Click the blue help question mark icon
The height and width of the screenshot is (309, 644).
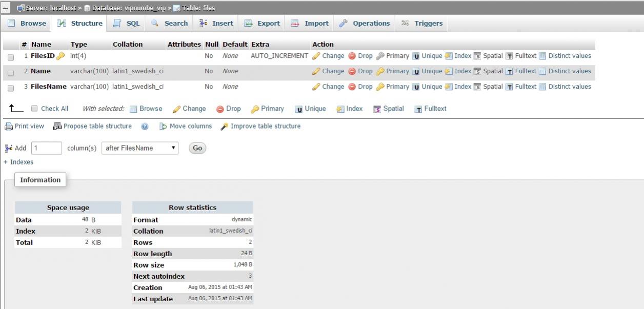145,127
